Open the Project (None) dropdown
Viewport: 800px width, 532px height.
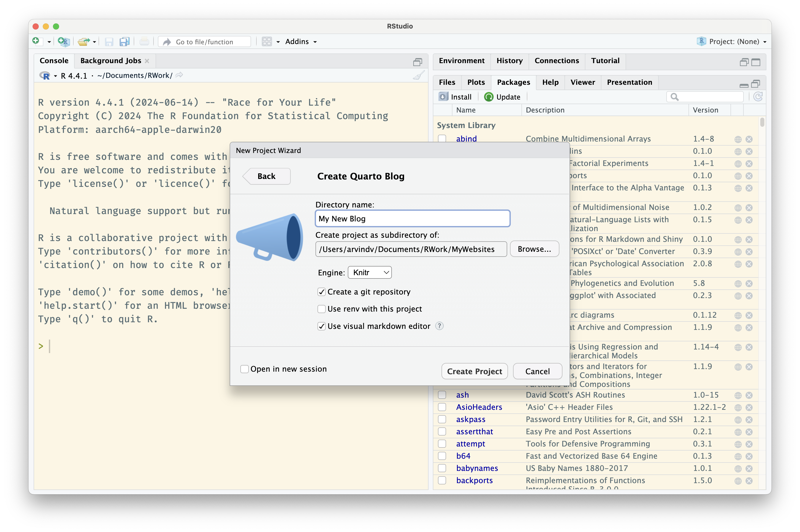coord(734,42)
